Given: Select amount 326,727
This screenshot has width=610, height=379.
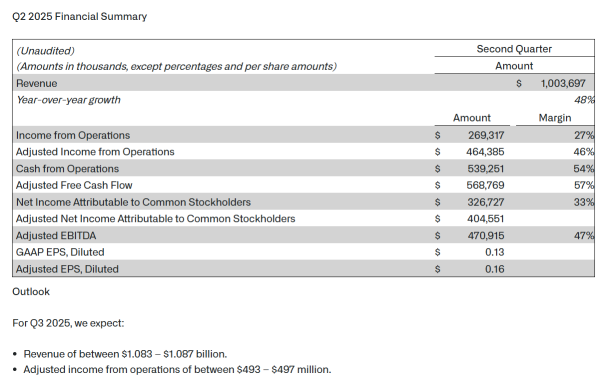Looking at the screenshot, I should (486, 202).
